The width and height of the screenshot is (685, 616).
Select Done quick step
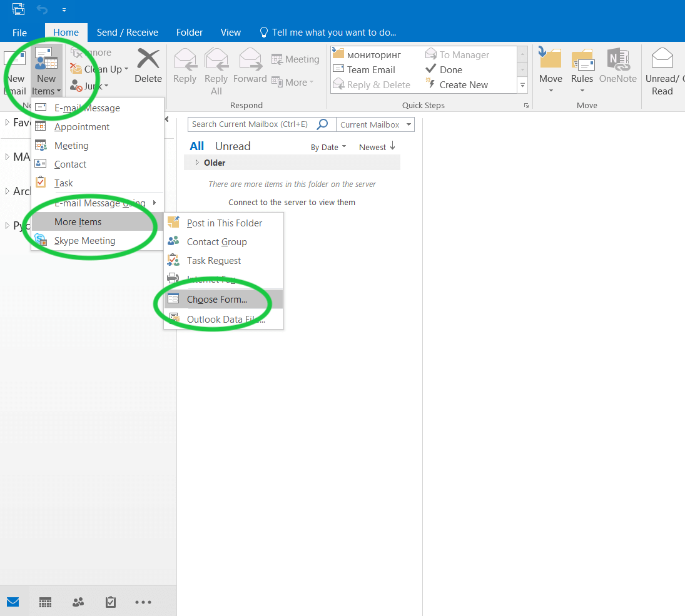pyautogui.click(x=444, y=69)
